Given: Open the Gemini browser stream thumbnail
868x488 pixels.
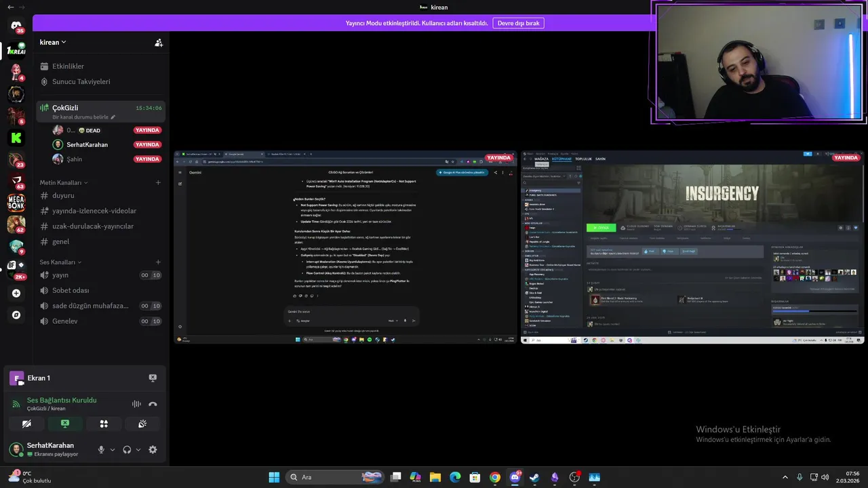Looking at the screenshot, I should click(345, 247).
